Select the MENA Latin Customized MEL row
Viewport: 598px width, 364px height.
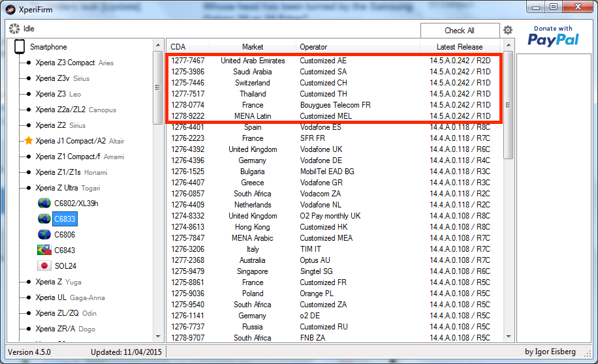coord(335,116)
